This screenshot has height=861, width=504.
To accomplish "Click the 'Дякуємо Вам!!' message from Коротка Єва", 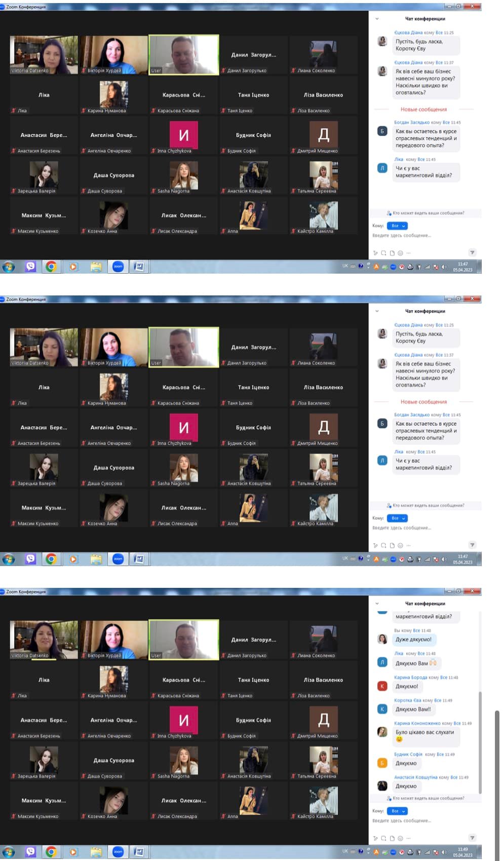I will point(413,709).
